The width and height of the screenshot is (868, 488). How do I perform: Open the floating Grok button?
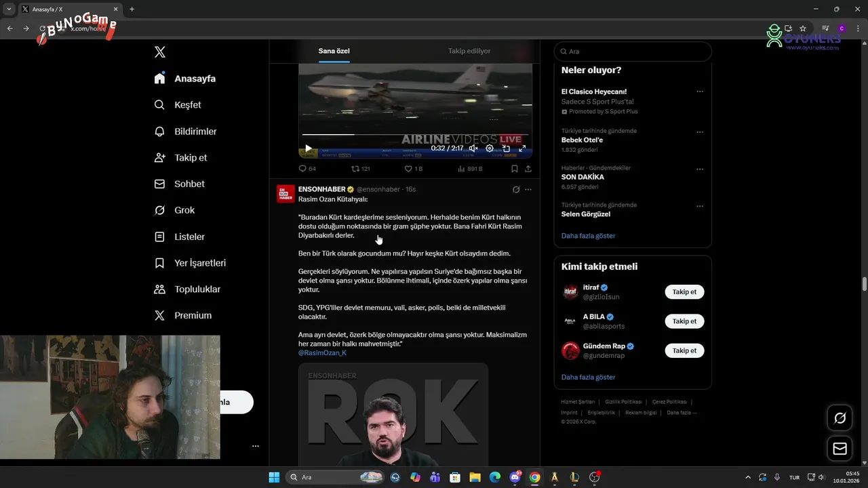pos(840,418)
